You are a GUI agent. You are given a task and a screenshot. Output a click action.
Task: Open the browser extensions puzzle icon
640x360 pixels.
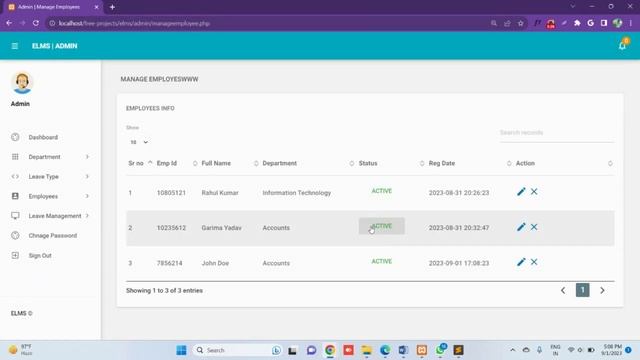click(x=577, y=23)
